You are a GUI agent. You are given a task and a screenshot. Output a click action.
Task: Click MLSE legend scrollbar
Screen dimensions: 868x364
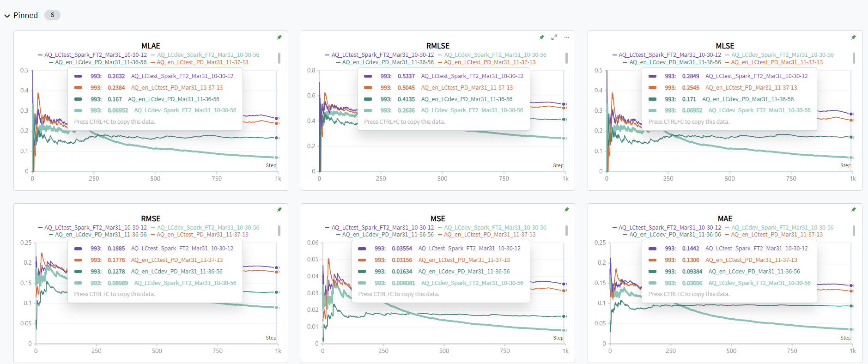(854, 58)
